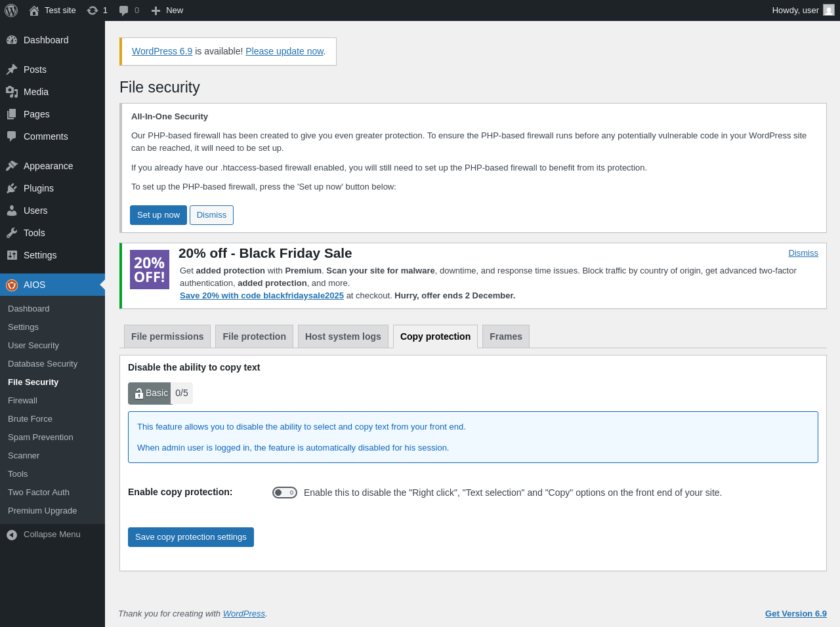Click the Posts pin icon
The width and height of the screenshot is (840, 627).
[x=12, y=70]
